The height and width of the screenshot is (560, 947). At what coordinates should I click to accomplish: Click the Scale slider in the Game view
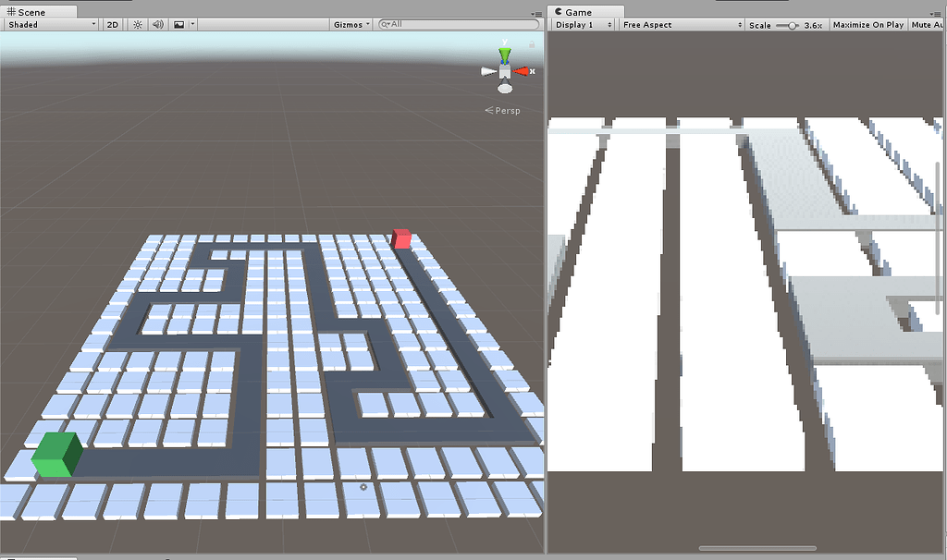point(791,24)
